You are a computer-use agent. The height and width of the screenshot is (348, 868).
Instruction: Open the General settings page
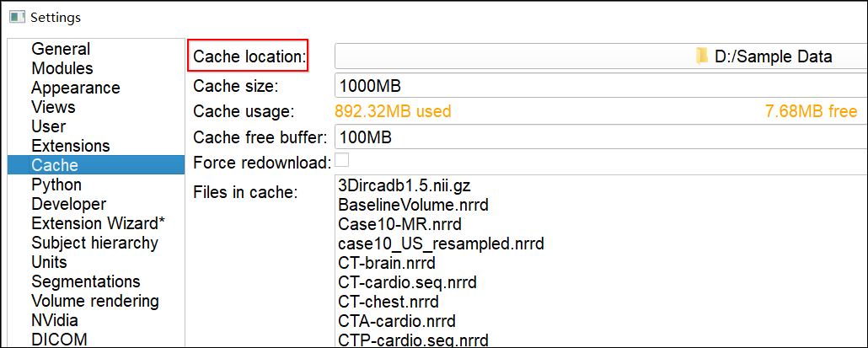[61, 50]
